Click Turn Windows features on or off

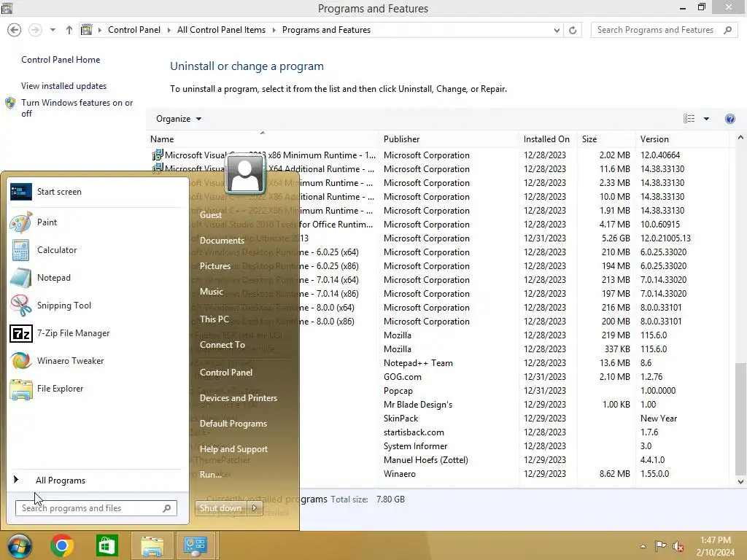(77, 108)
